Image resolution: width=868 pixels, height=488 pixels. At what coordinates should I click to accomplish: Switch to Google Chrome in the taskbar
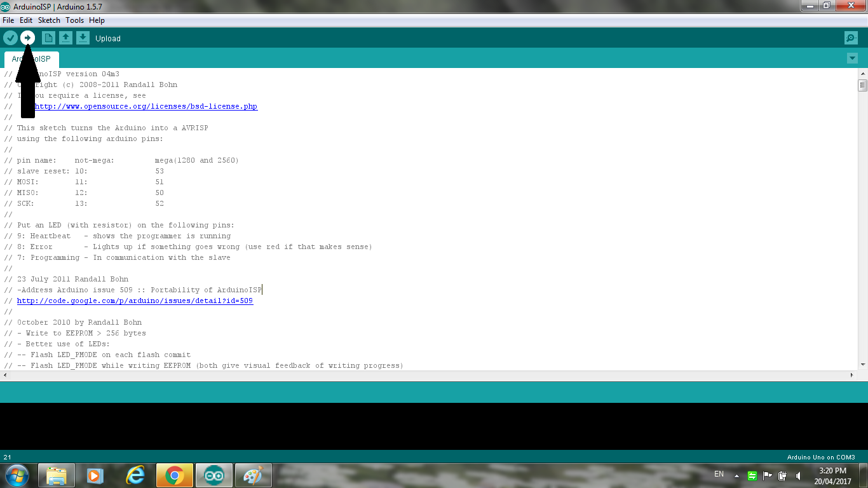point(175,475)
